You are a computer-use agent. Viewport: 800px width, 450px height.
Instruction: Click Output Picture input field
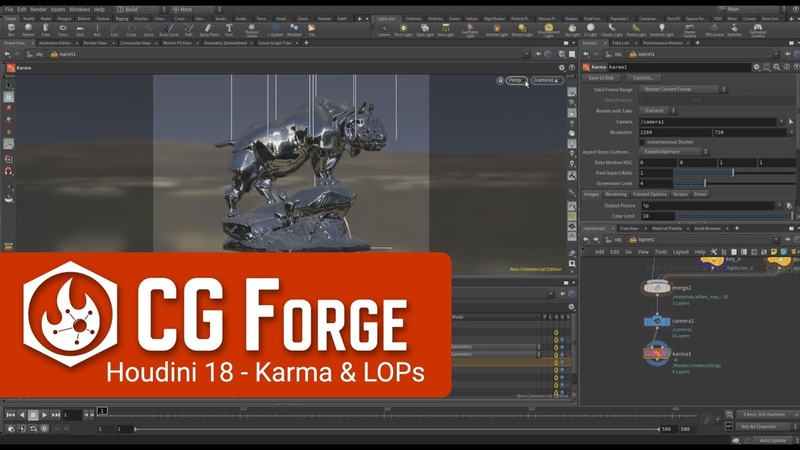(707, 205)
